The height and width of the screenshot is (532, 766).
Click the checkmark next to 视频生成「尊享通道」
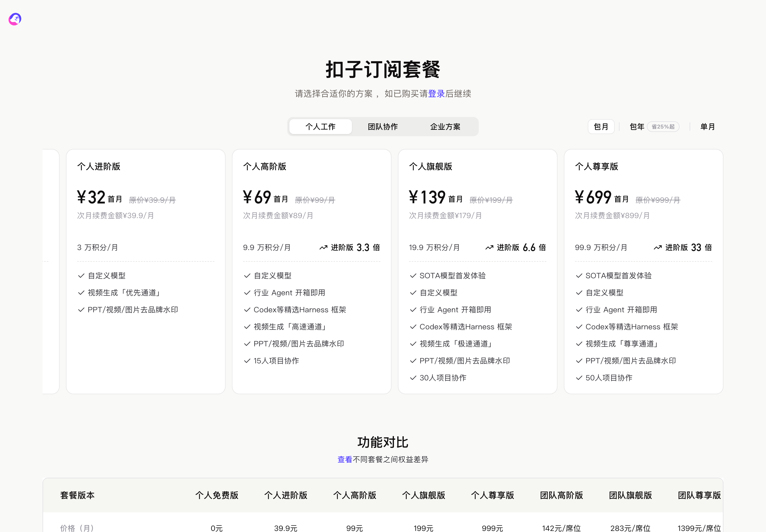click(x=579, y=344)
